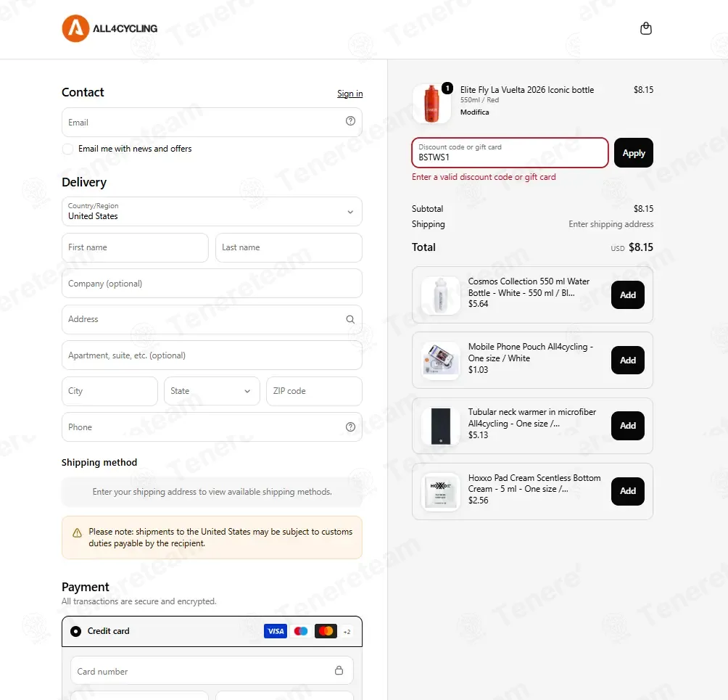Click the Card number field

click(x=212, y=670)
